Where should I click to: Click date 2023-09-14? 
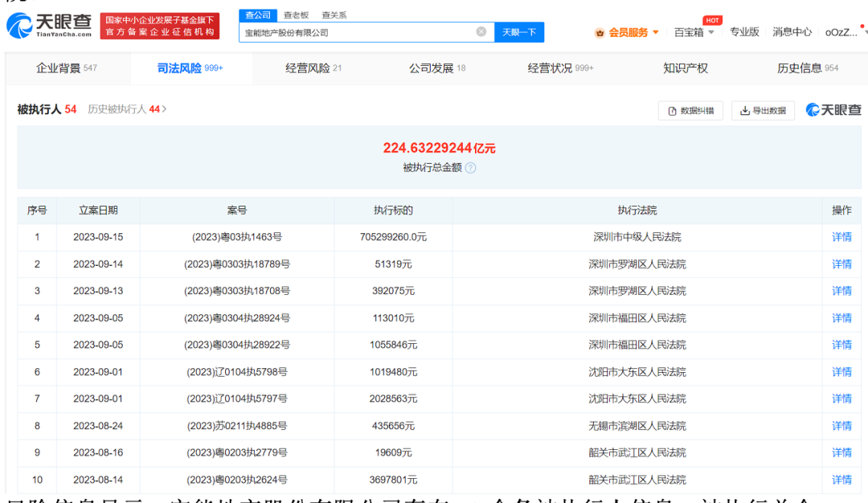coord(98,264)
